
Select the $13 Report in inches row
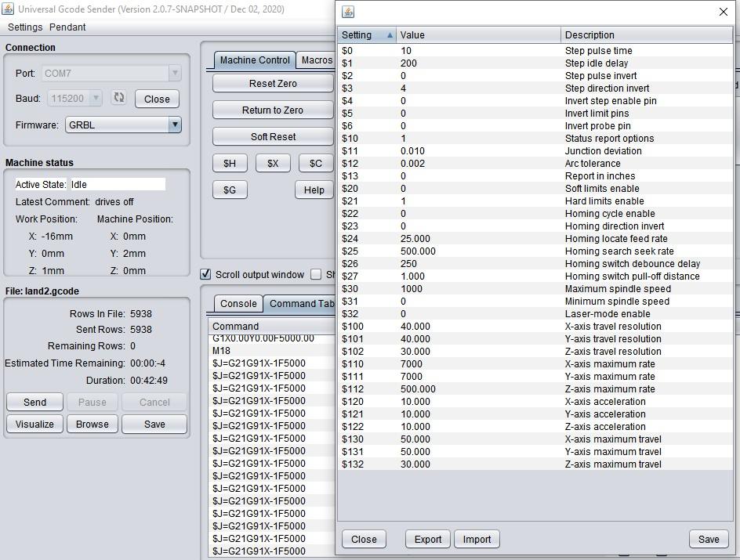pos(535,175)
